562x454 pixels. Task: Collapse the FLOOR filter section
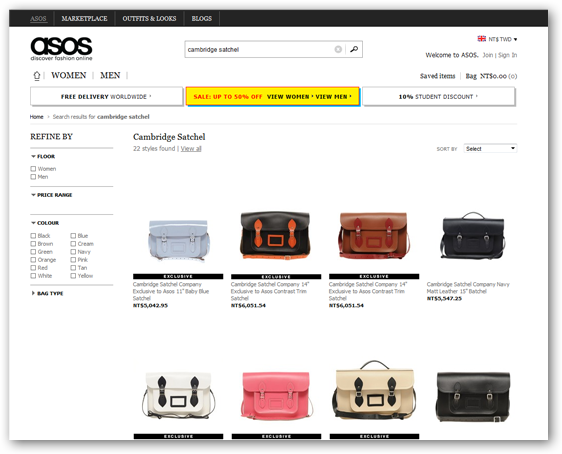click(43, 157)
